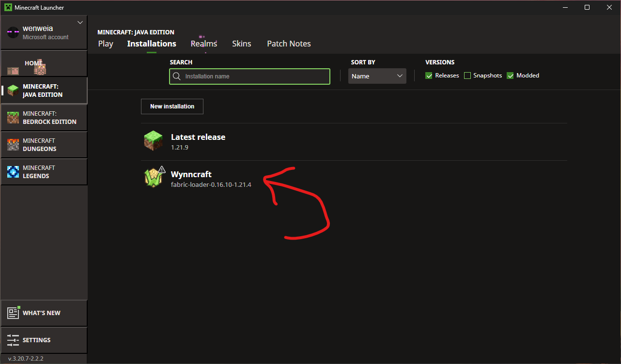Viewport: 621px width, 364px height.
Task: Switch to the Play tab
Action: pos(106,44)
